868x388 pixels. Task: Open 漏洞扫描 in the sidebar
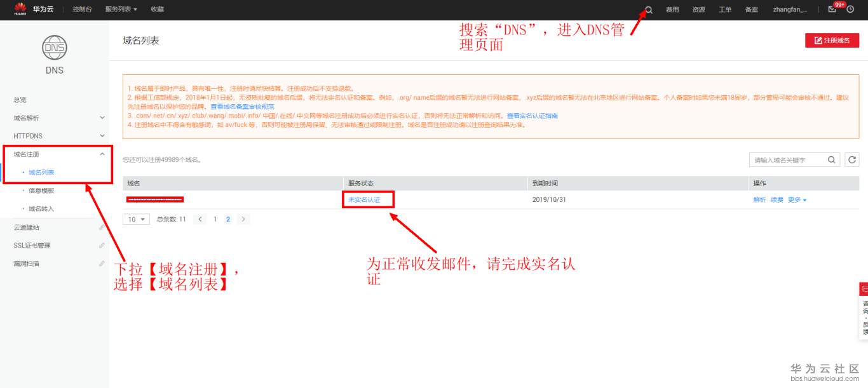27,264
